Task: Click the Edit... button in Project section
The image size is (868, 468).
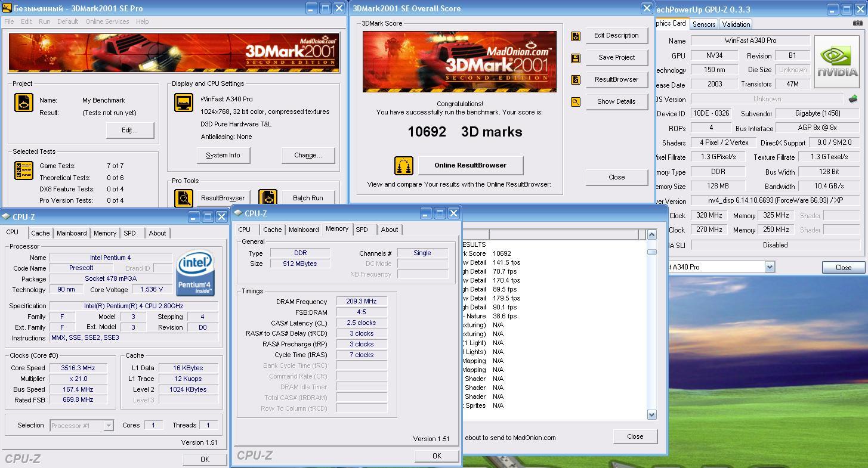Action: [130, 130]
